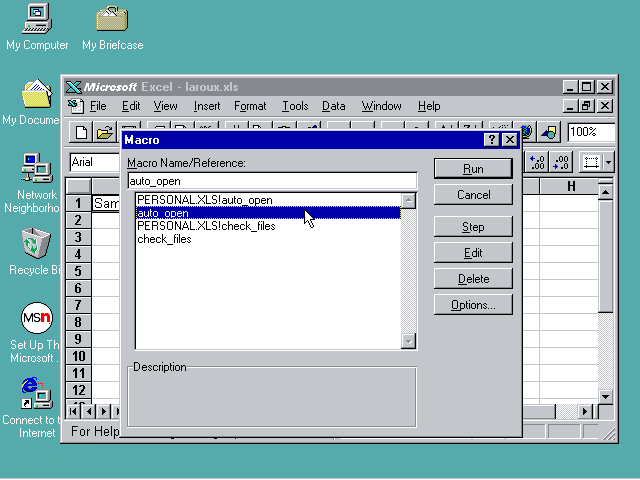Select PERSONAL.XLS!auto_open in macro list

[269, 200]
